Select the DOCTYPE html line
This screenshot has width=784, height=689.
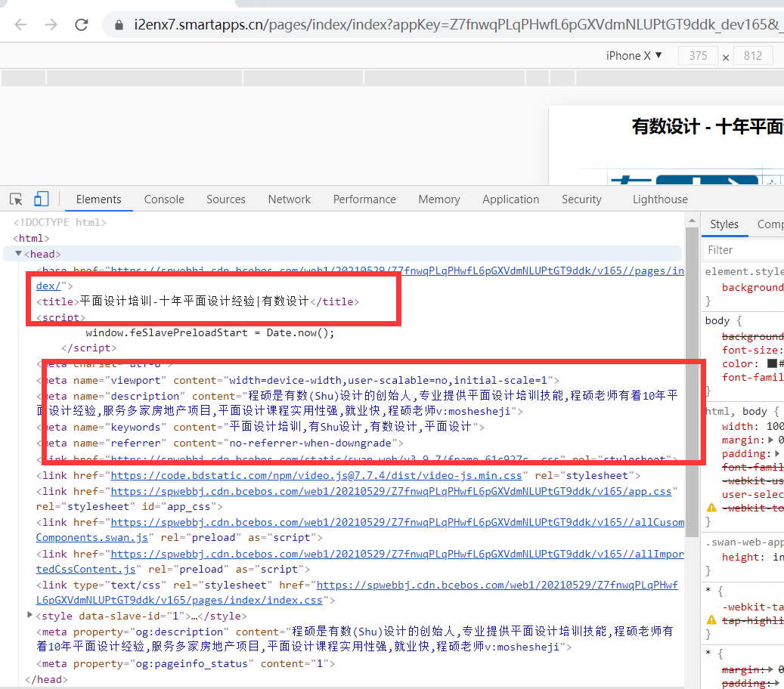pos(60,222)
